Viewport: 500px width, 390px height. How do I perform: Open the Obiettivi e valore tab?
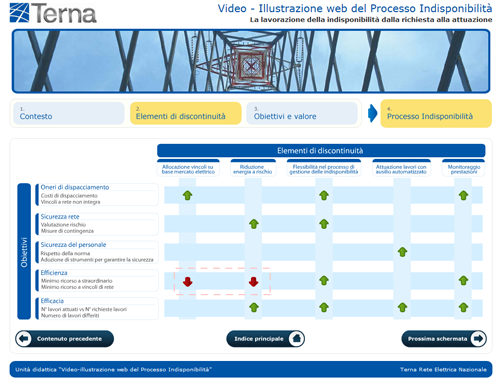[302, 113]
